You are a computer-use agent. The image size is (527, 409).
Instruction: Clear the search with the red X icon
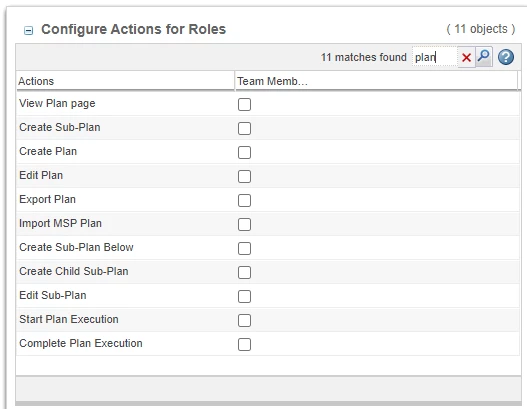[466, 57]
